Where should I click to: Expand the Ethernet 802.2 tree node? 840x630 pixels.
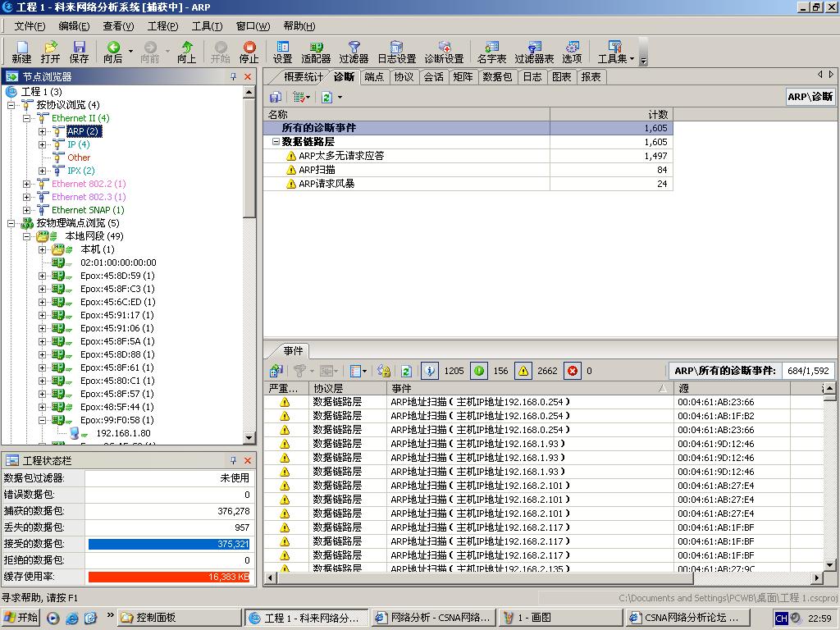[x=27, y=184]
